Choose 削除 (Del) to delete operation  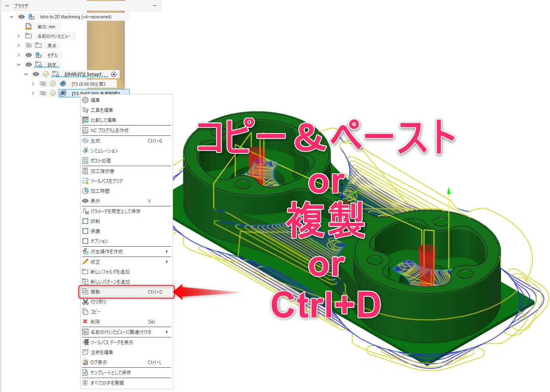[126, 321]
